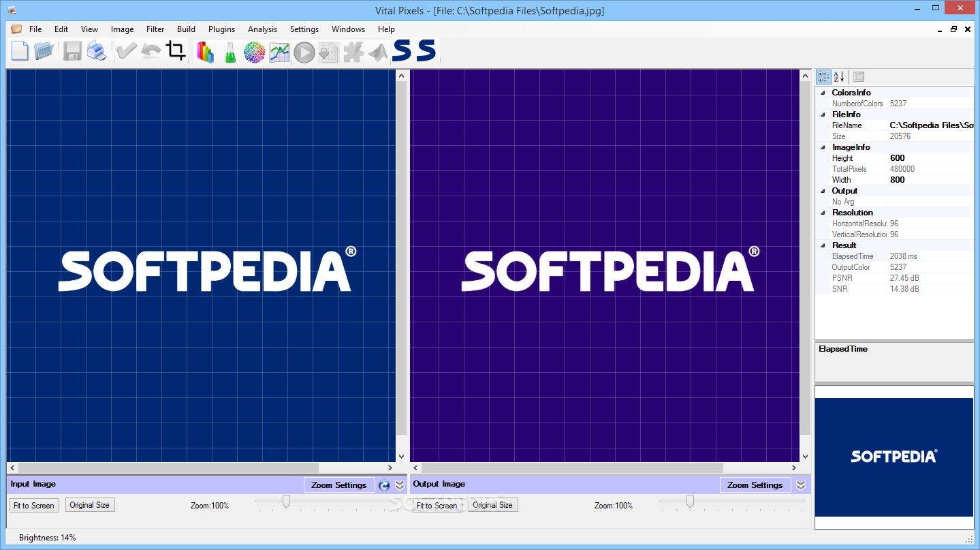Click the input image horizontal scrollbar right arrow
This screenshot has height=550, width=980.
390,468
